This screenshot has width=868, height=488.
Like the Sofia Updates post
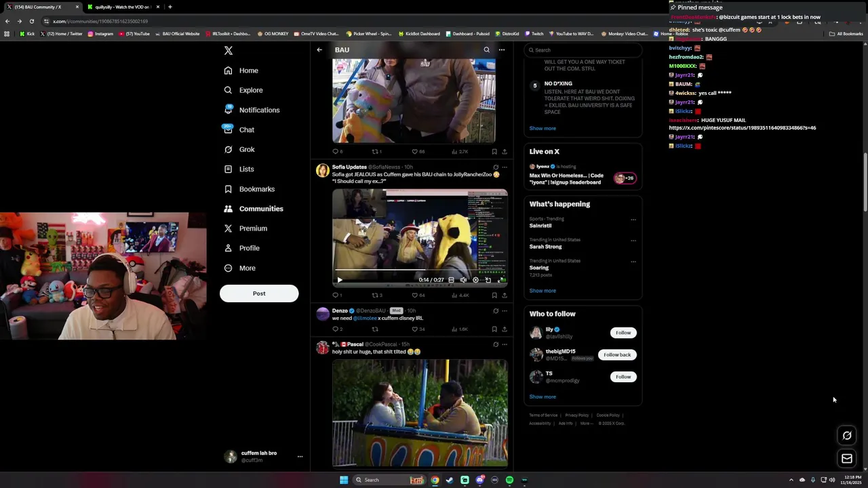tap(418, 296)
